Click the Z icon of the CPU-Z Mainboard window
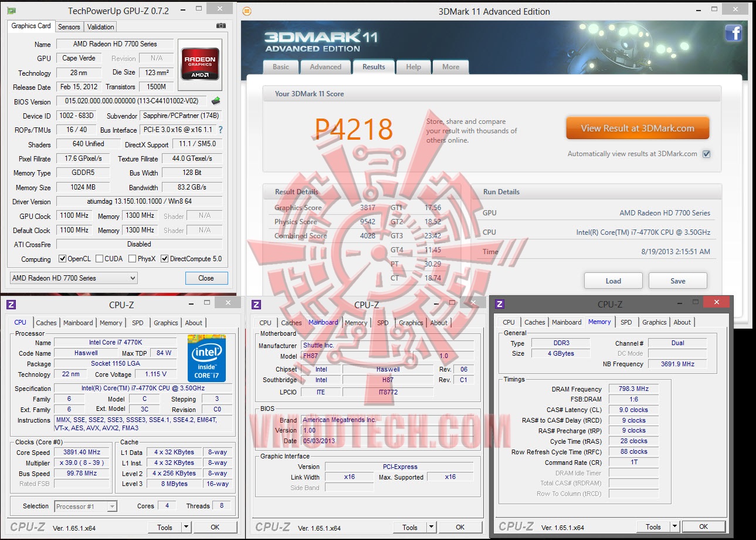756x540 pixels. [x=256, y=304]
